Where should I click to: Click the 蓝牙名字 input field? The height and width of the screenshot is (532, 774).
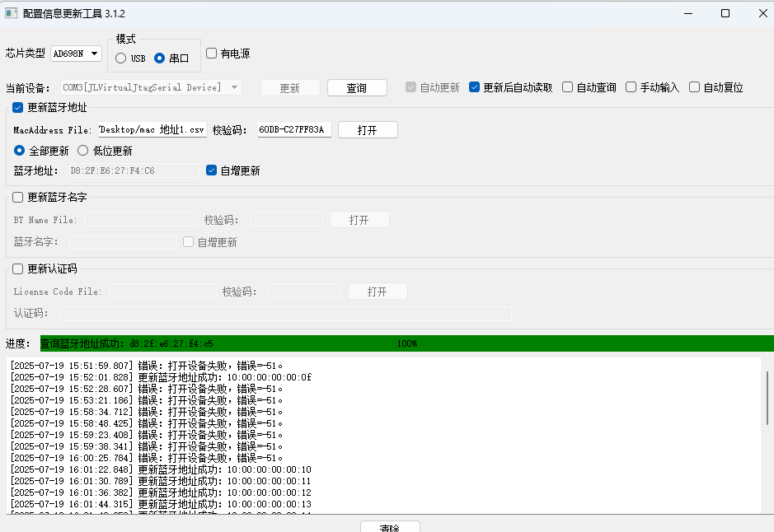(123, 242)
